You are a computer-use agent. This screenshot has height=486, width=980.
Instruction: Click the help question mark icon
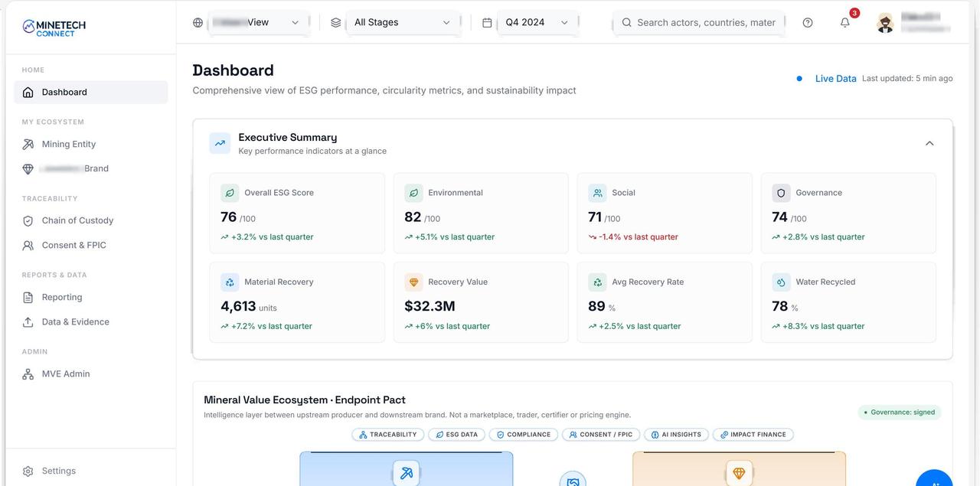[x=808, y=22]
